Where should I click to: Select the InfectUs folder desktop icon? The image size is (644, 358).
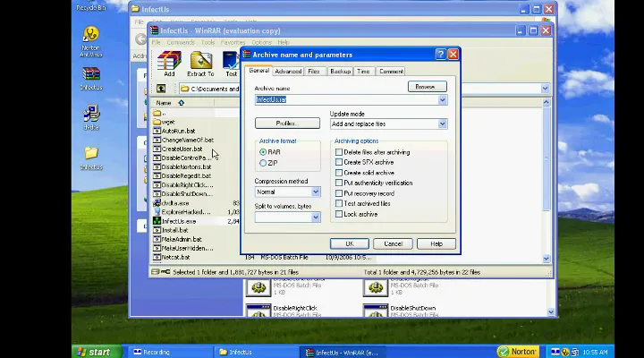coord(91,158)
